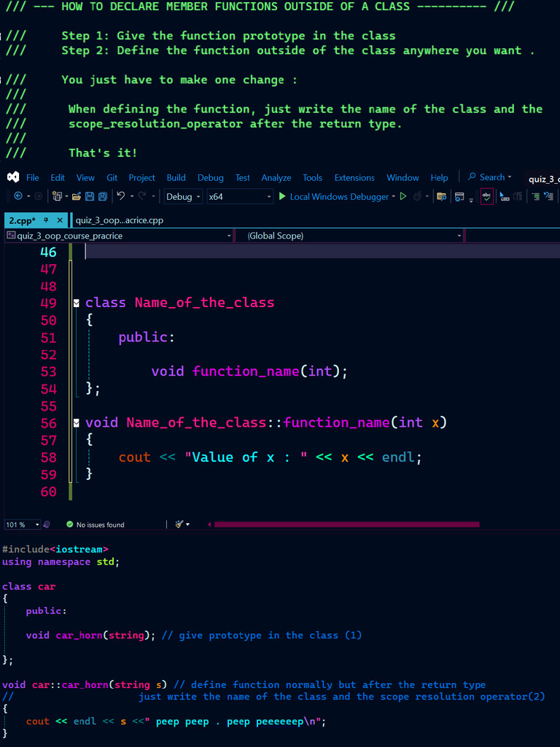Click the car_horn(string) prototype in class car
This screenshot has width=560, height=747.
pos(105,635)
